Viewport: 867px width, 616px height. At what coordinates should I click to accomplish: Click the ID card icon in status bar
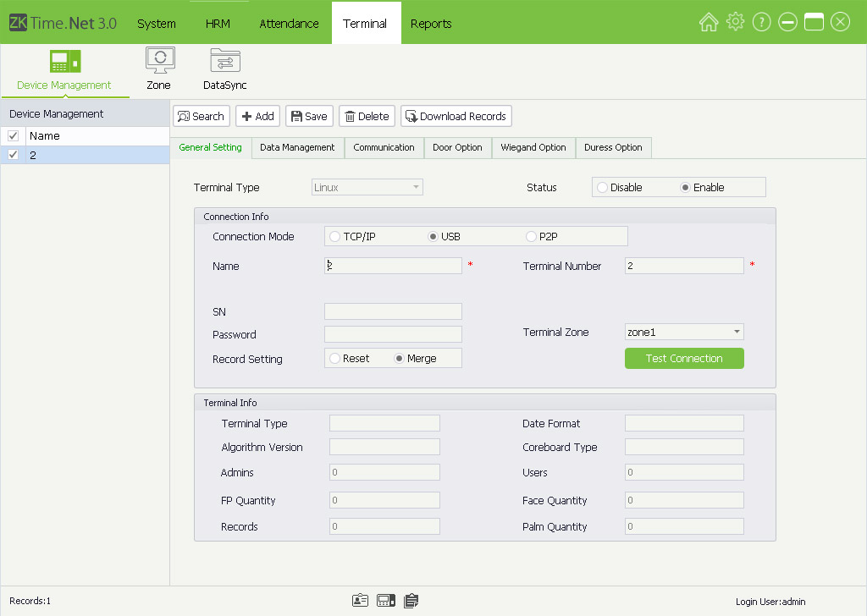[x=360, y=601]
